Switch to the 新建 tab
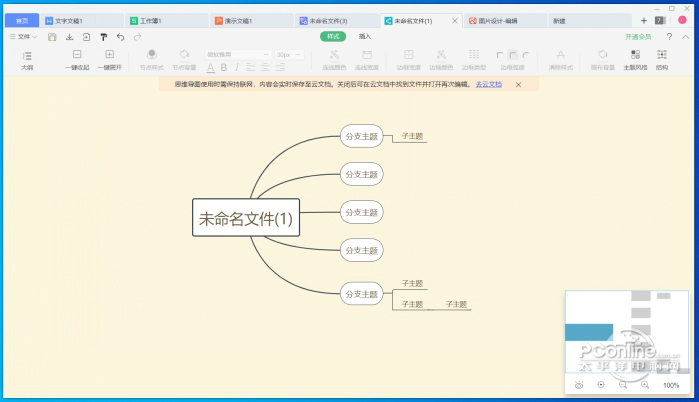699x402 pixels. [x=591, y=21]
